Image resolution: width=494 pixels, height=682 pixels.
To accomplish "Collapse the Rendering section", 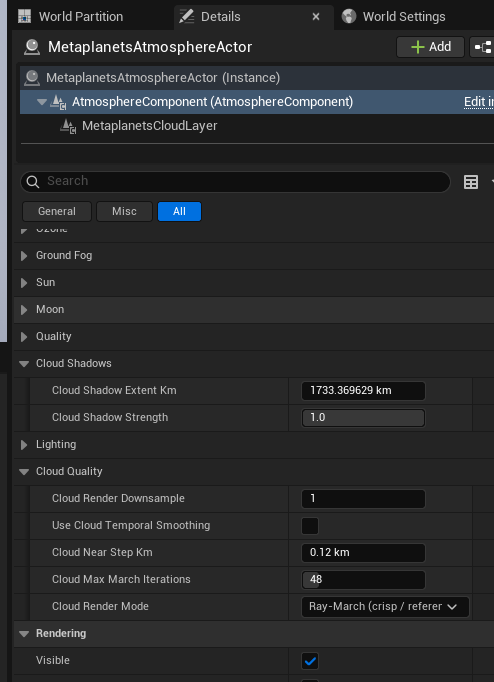I will click(24, 634).
